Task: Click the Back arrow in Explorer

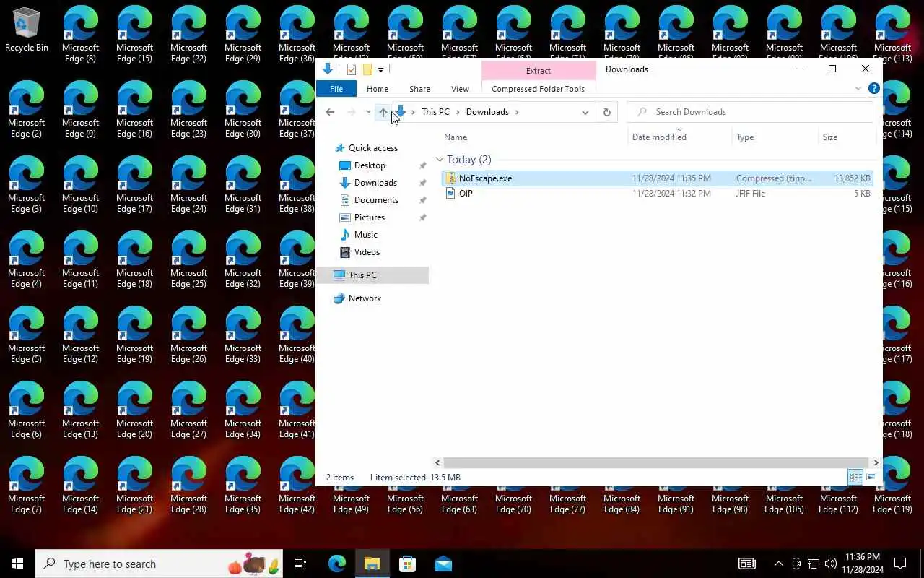Action: [x=330, y=112]
